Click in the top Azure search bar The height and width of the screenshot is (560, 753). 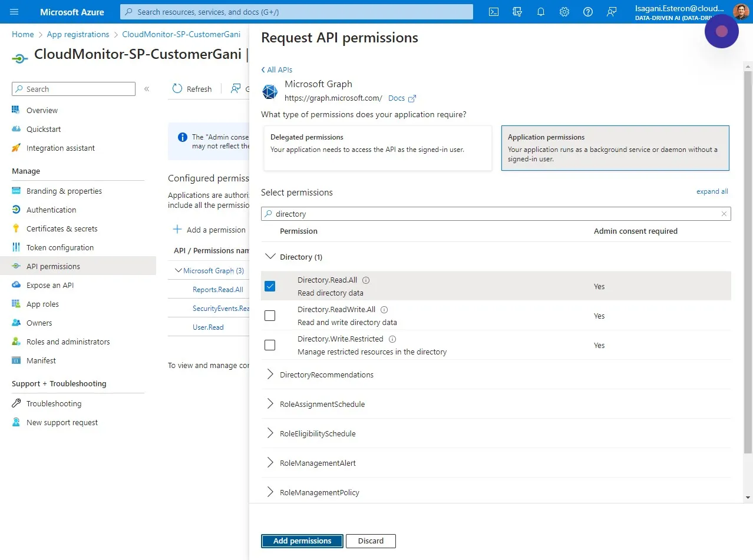point(296,12)
